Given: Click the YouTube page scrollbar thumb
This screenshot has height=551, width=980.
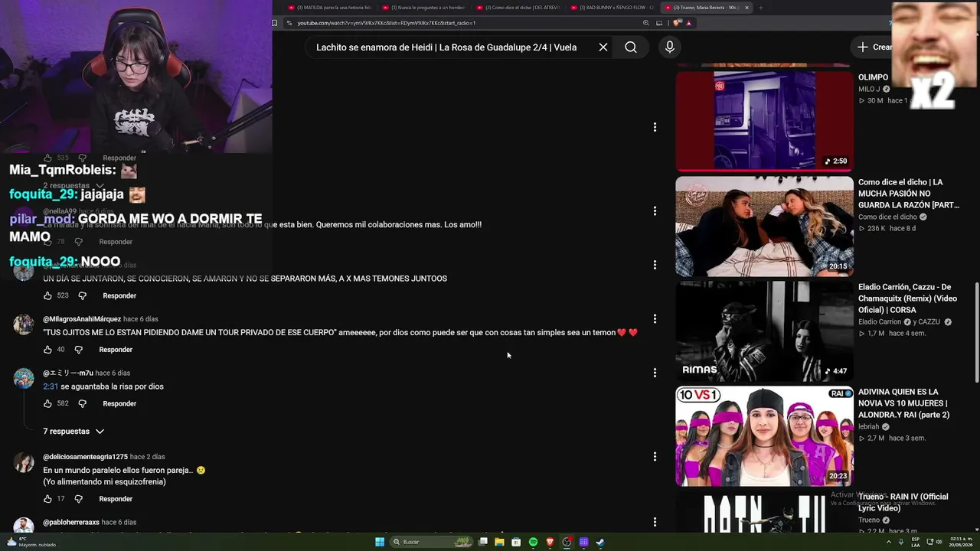Looking at the screenshot, I should click(x=976, y=333).
